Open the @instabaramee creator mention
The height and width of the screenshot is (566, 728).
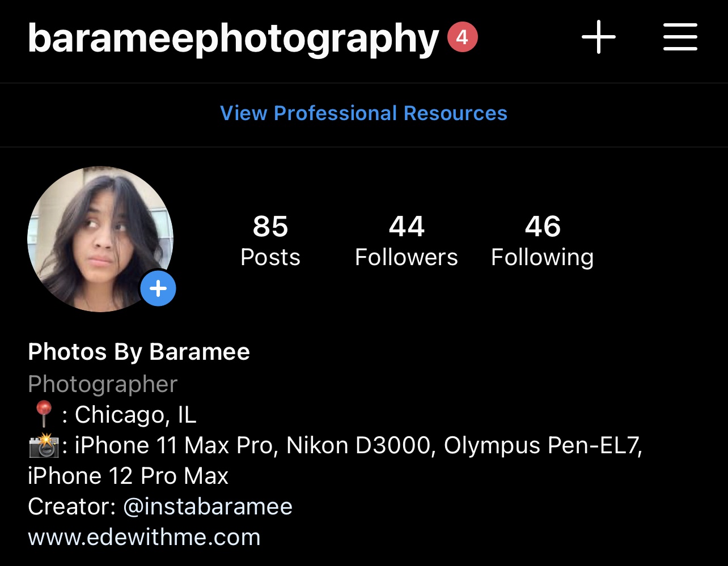pos(208,506)
